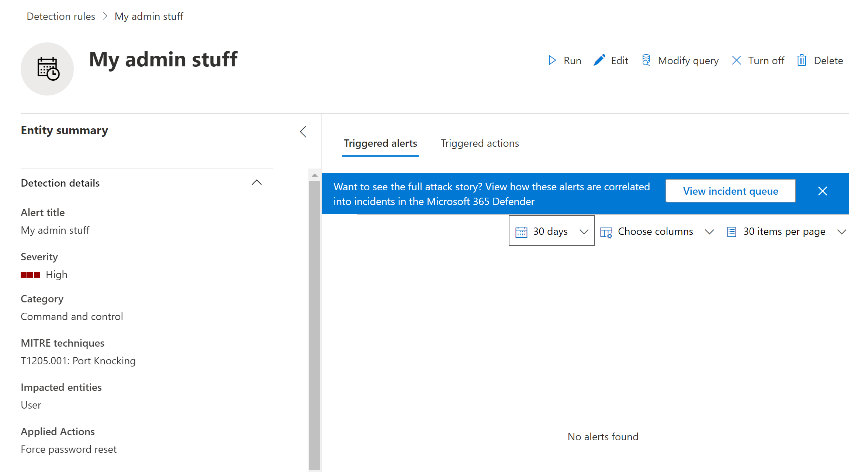Expand the Choose columns dropdown arrow
The width and height of the screenshot is (868, 472).
tap(709, 232)
